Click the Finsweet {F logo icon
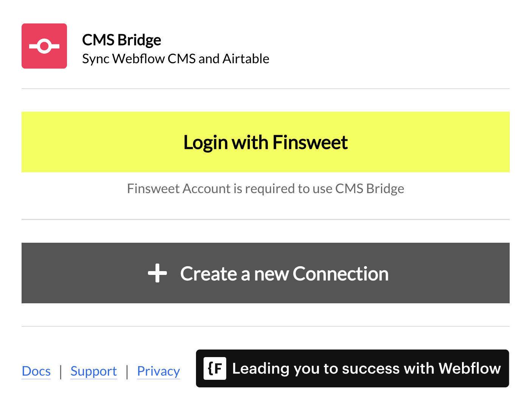The height and width of the screenshot is (415, 532). click(x=215, y=368)
